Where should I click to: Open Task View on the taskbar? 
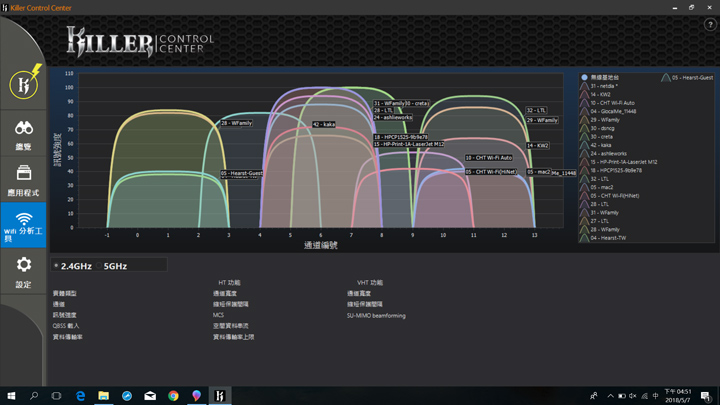tap(56, 395)
